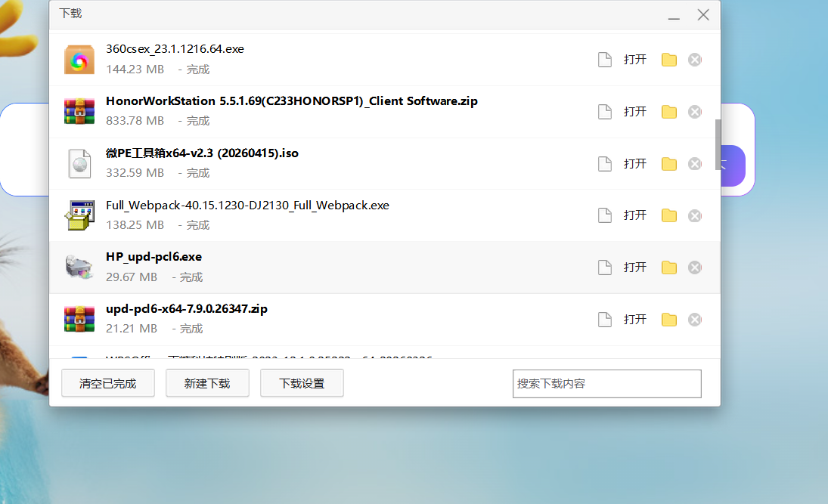Delete upd-pcl6-x64 zip download record
The image size is (828, 504).
(695, 320)
